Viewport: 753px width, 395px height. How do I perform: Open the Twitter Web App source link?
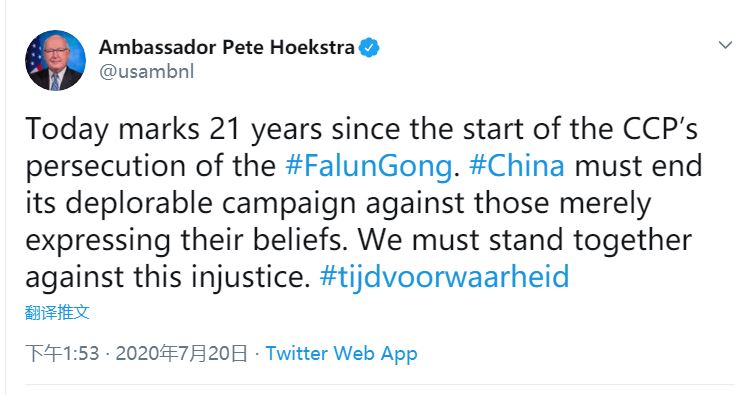tap(341, 354)
